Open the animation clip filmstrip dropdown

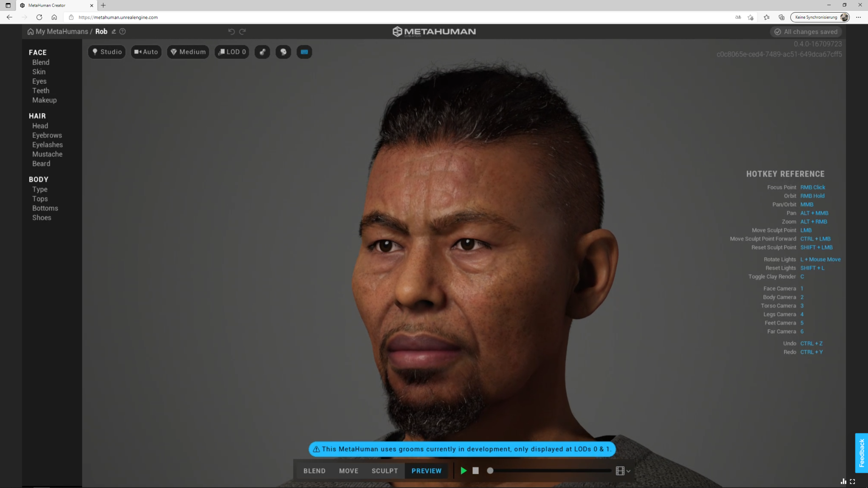point(623,471)
